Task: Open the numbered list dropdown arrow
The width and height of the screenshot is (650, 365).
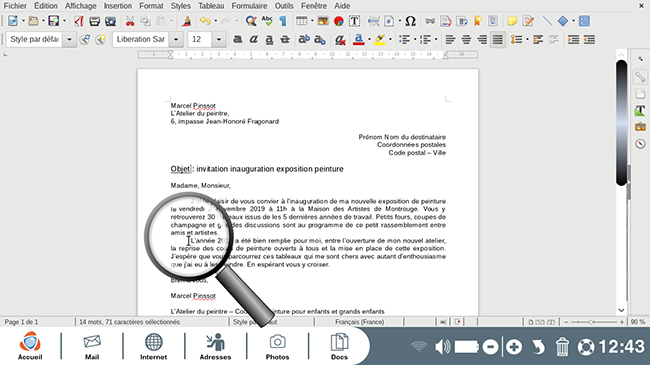Action: (436, 39)
